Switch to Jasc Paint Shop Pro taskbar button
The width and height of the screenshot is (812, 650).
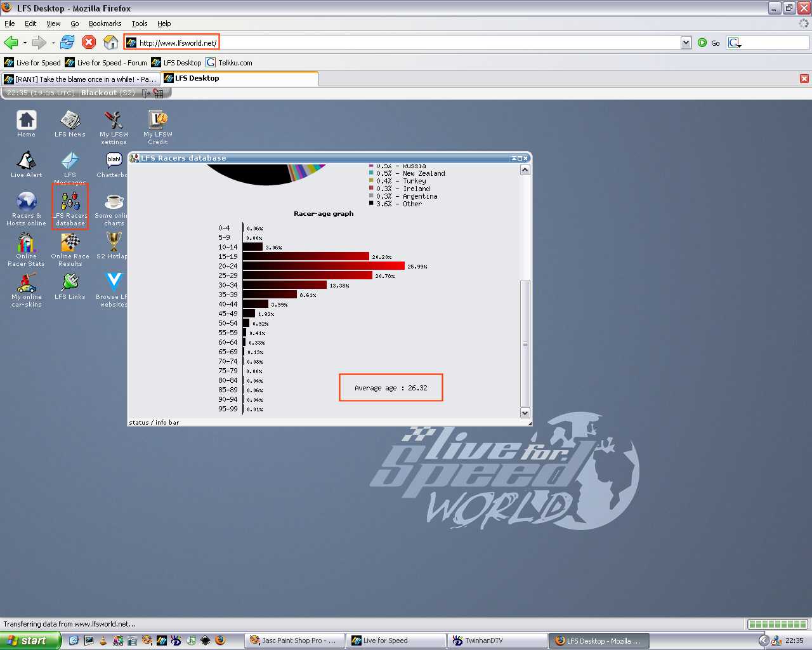(294, 640)
